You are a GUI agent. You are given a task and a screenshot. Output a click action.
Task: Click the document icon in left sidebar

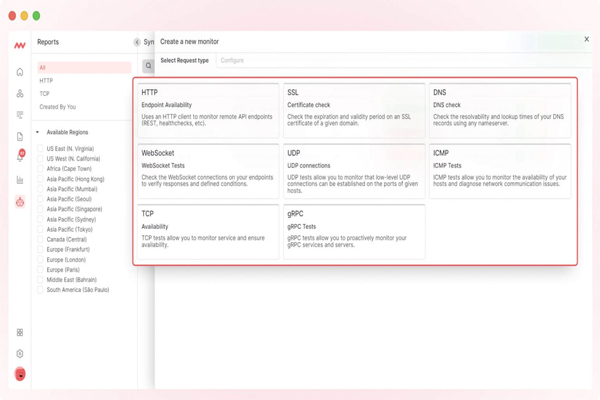coord(20,136)
